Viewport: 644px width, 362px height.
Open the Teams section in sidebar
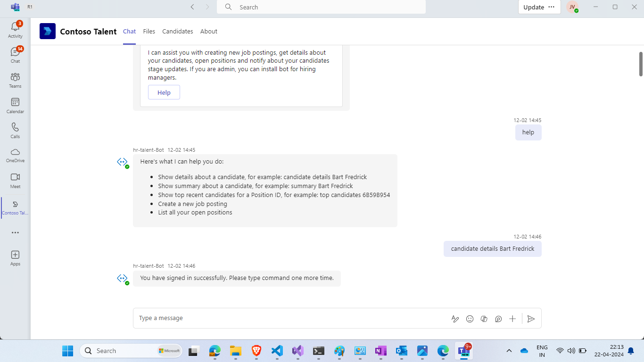coord(15,80)
